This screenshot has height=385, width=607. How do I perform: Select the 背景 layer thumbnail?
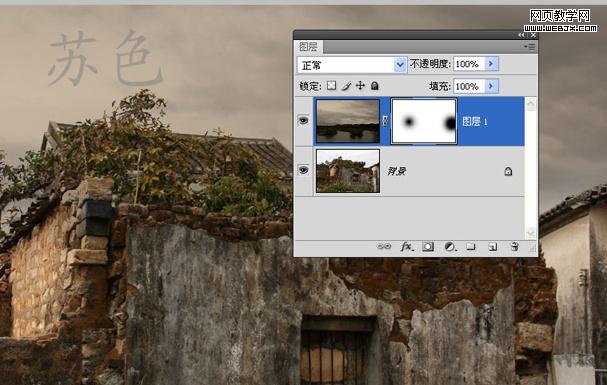pos(348,171)
